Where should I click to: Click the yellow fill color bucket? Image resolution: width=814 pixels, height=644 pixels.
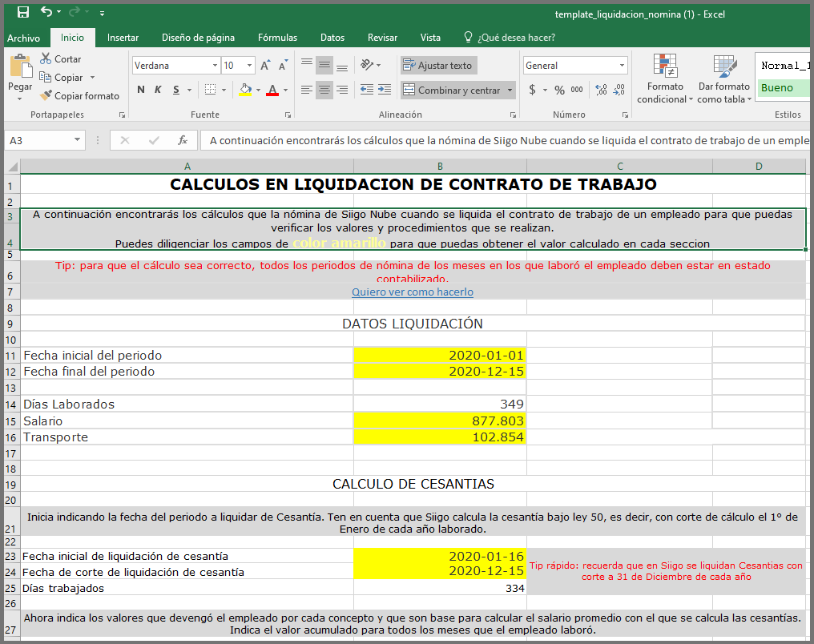[x=245, y=91]
